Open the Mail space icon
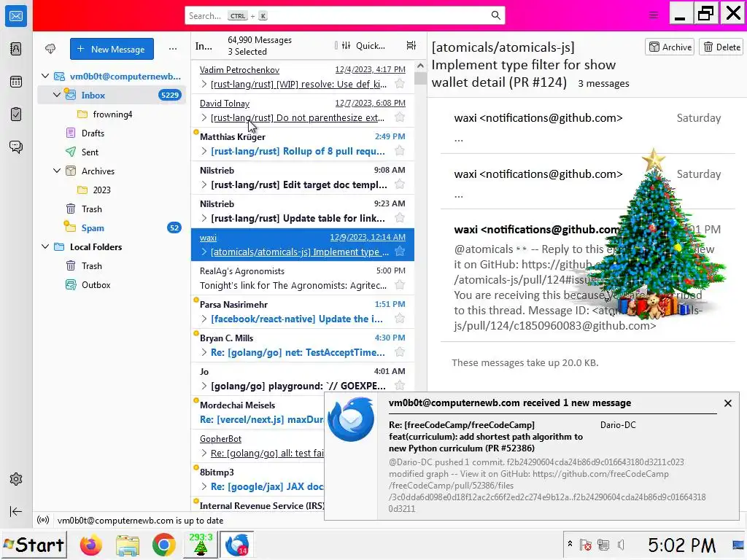747x560 pixels. coord(16,16)
